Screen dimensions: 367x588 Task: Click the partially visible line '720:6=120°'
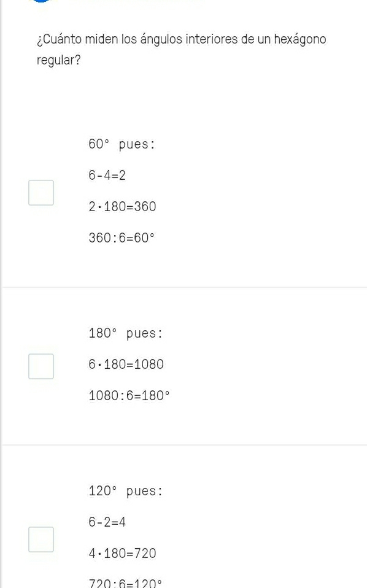click(x=125, y=584)
